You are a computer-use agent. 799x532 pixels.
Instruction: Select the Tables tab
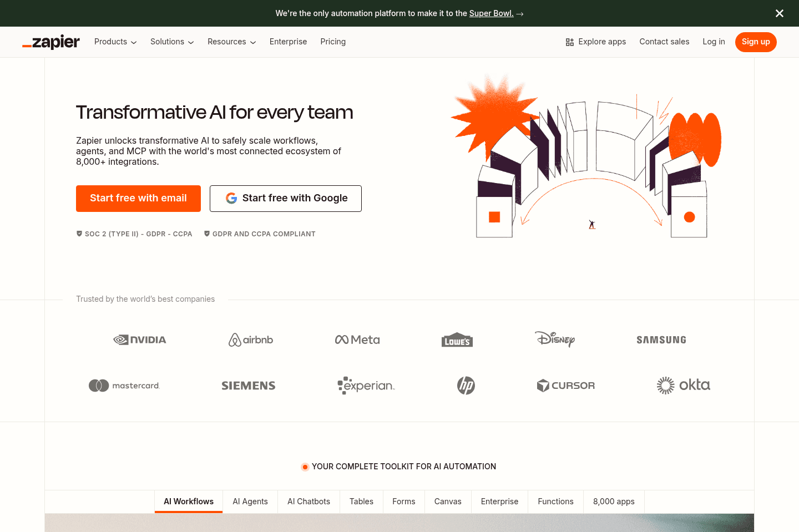point(361,501)
